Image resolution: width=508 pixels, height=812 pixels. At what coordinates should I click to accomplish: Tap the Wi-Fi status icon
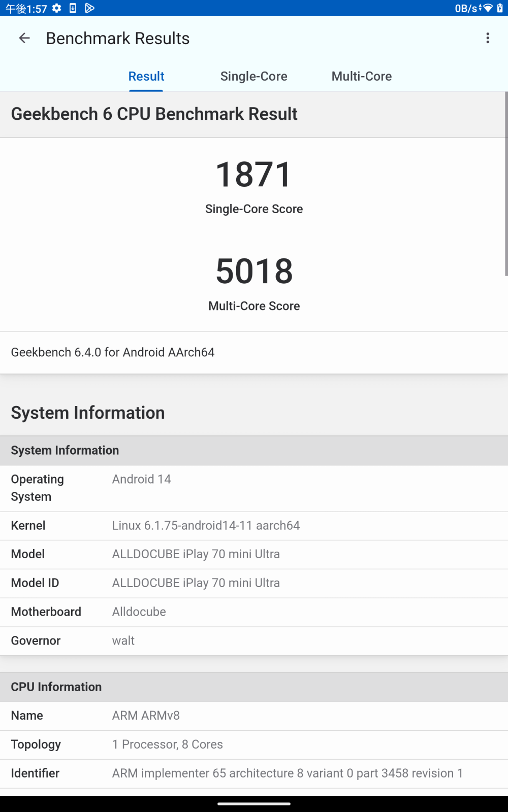point(488,8)
